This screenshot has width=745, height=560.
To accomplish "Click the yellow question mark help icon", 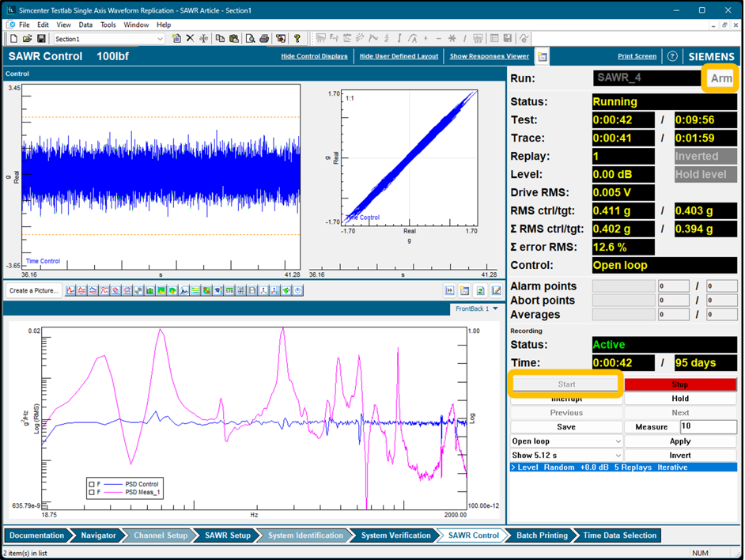I will tap(297, 38).
